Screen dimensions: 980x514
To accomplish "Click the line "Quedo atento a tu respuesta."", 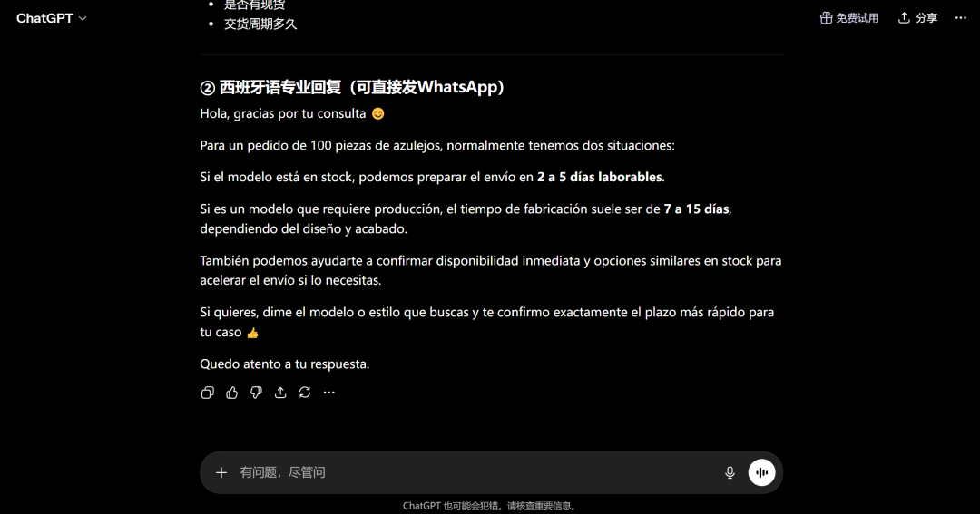I will click(x=284, y=364).
